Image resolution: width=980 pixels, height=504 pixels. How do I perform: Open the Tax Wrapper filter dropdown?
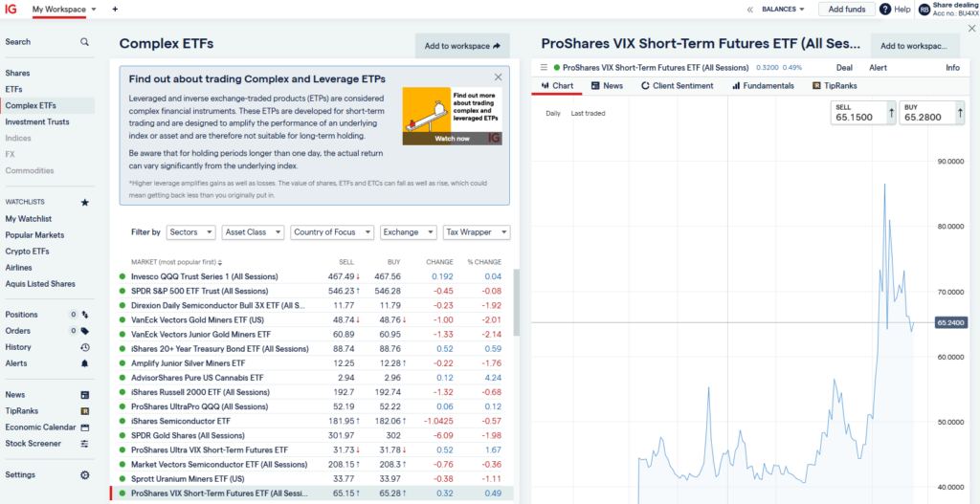point(477,232)
